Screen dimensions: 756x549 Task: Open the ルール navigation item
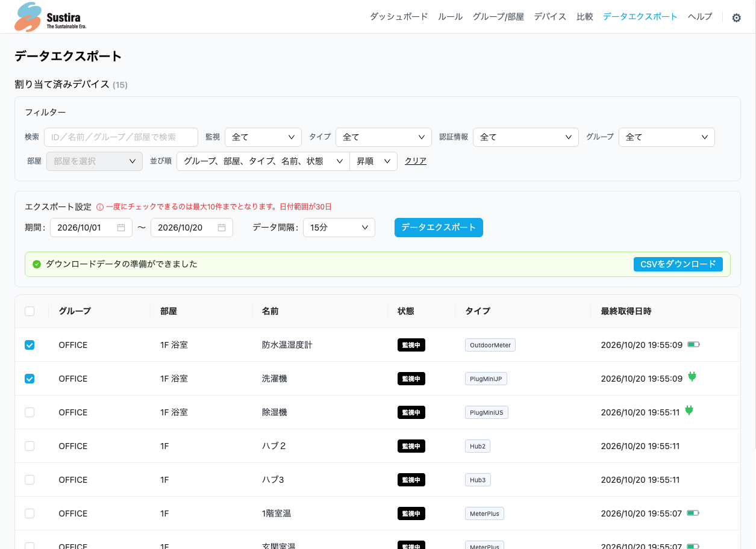click(451, 17)
